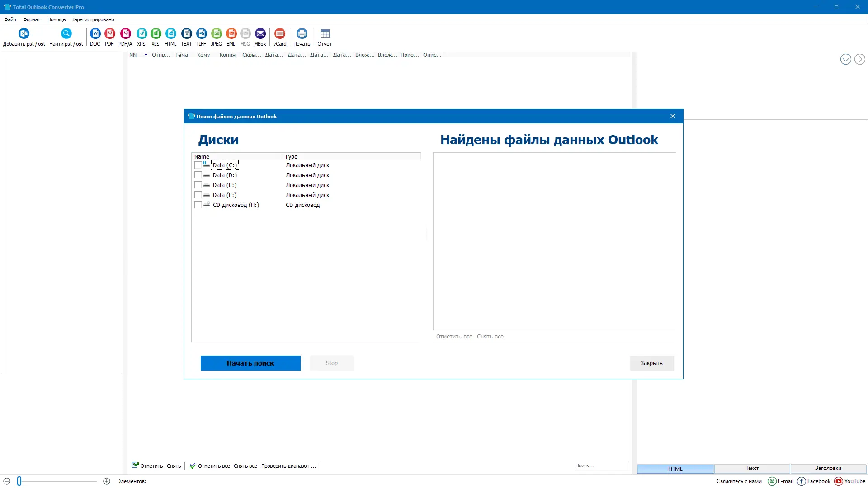The image size is (868, 488).
Task: Click the Закрыть button
Action: pos(651,363)
